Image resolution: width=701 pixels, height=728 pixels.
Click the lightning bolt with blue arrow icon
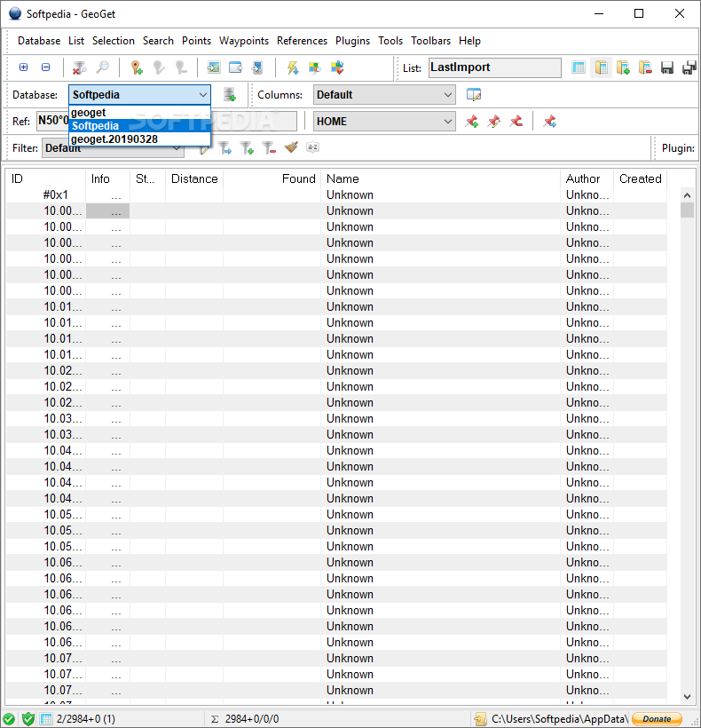click(292, 67)
